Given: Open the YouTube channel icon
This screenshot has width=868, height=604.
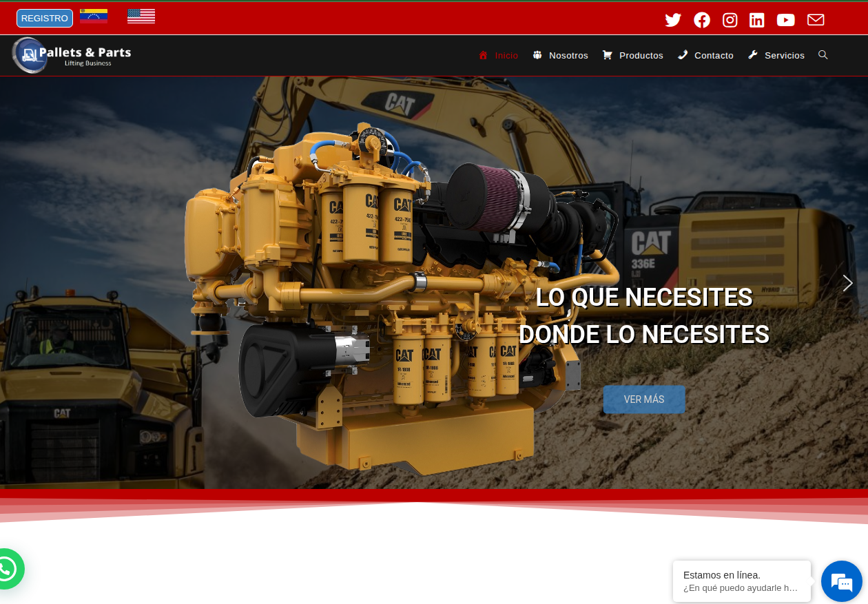Looking at the screenshot, I should coord(785,20).
